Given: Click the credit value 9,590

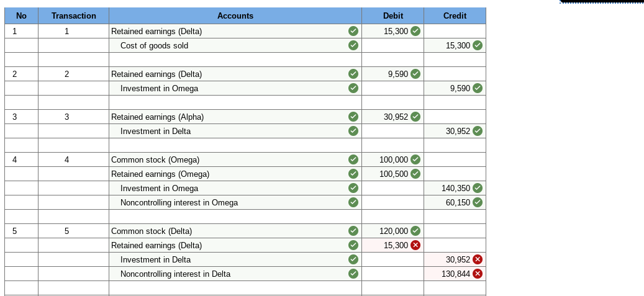Looking at the screenshot, I should tap(460, 88).
